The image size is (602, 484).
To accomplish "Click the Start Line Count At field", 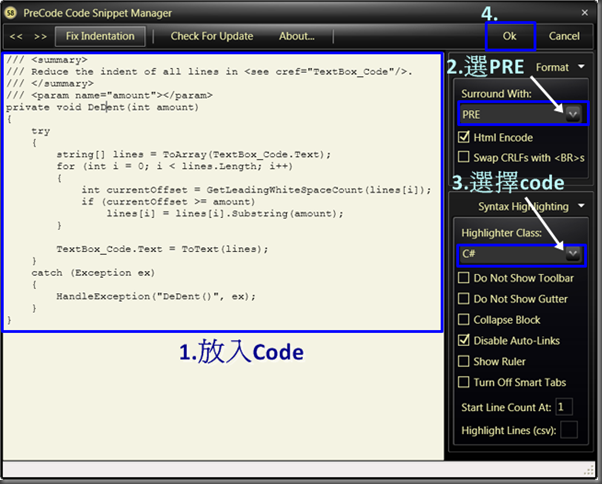I will [x=564, y=407].
